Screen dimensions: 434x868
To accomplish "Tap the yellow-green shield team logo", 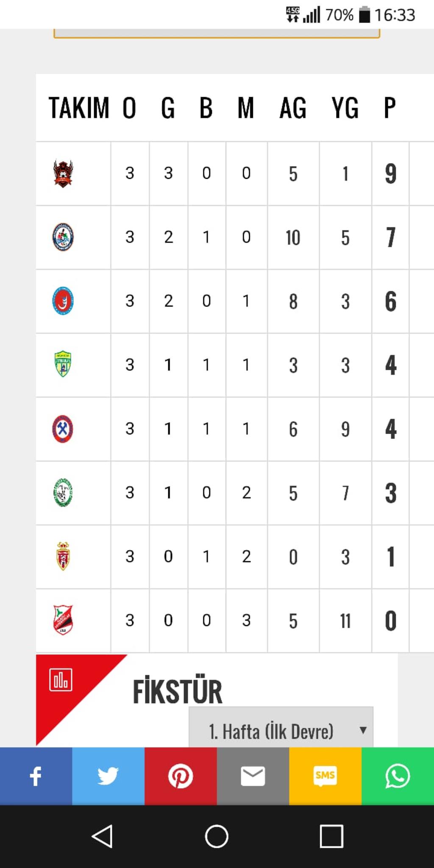I will (63, 364).
